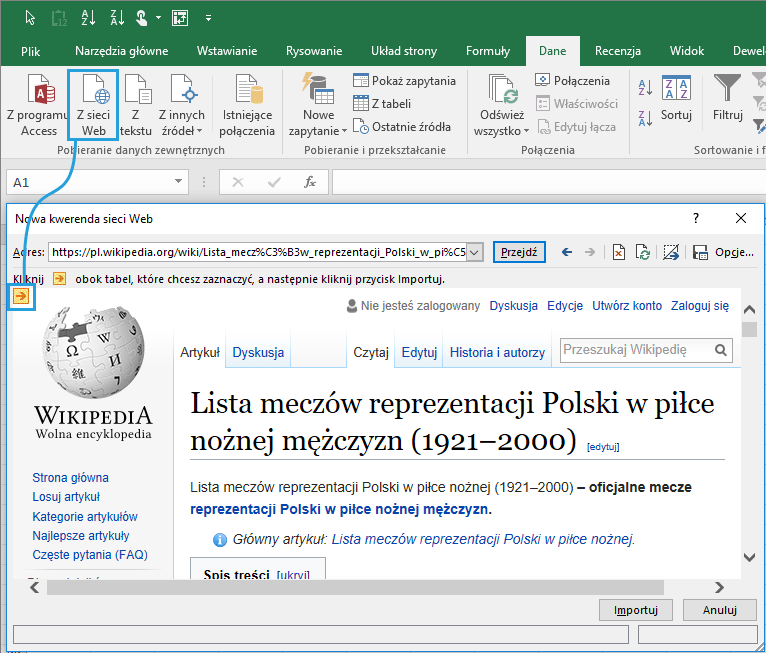Open the address history dropdown arrow
The height and width of the screenshot is (653, 766).
tap(475, 253)
